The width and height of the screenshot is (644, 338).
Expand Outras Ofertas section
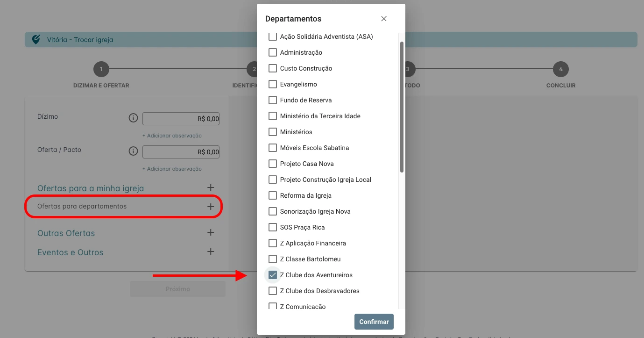click(211, 232)
